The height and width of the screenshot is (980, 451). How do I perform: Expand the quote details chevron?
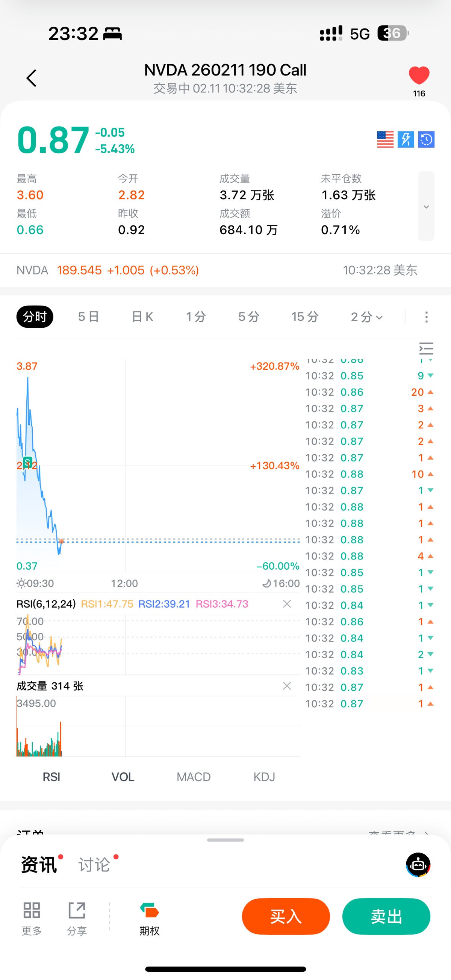pos(426,207)
